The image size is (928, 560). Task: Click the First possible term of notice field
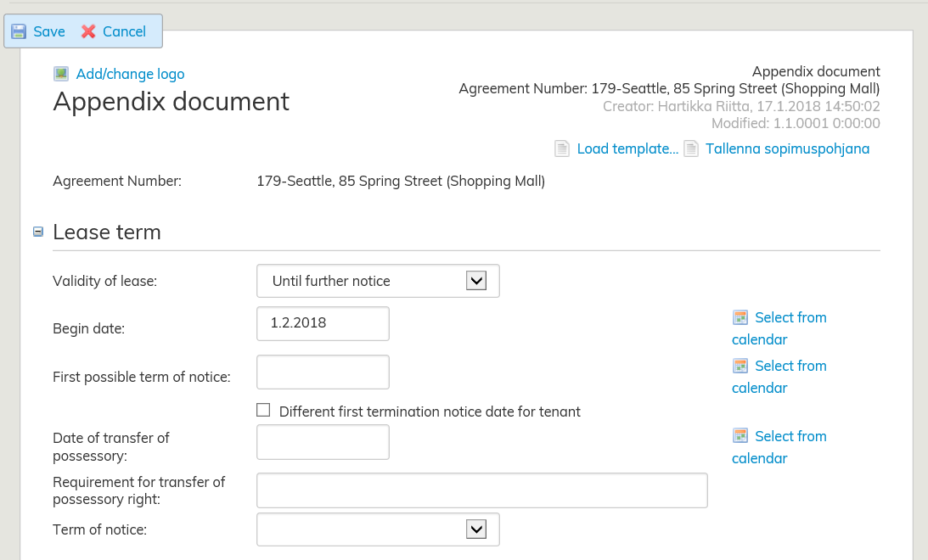[323, 372]
